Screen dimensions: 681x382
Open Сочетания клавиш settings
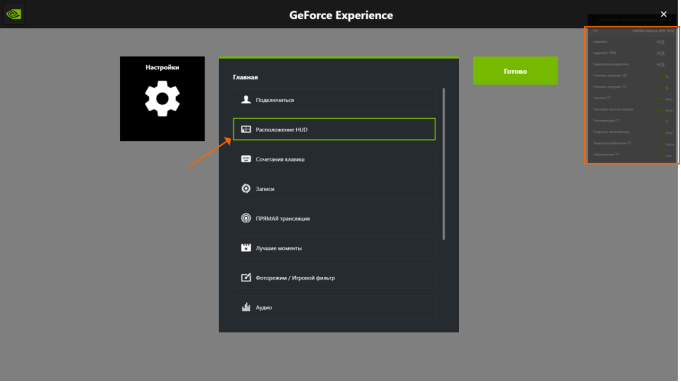tap(334, 159)
